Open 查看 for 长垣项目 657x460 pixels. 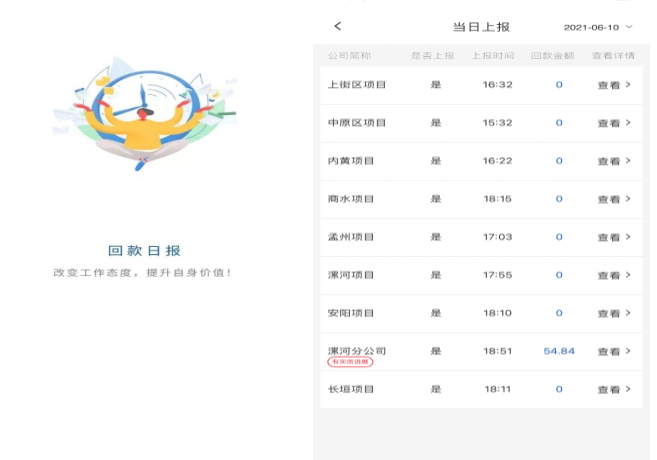pyautogui.click(x=613, y=389)
